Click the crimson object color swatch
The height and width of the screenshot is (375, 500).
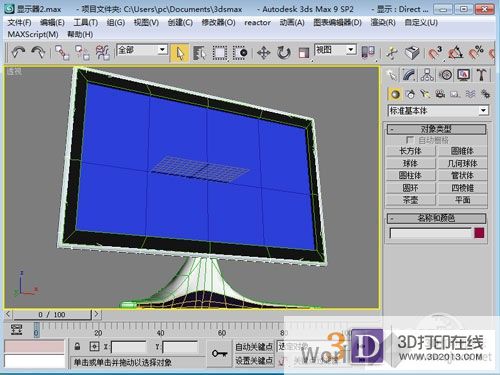tap(479, 233)
